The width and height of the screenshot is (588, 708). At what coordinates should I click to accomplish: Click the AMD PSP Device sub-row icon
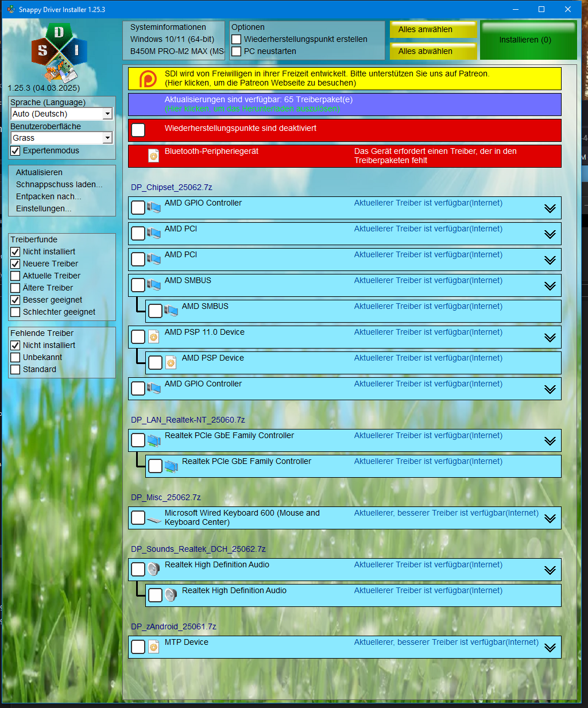pos(171,362)
